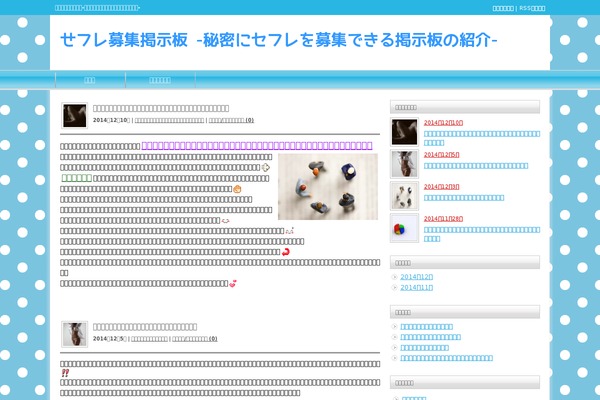Open the sidebar post title under 2014年11月28日

[482, 234]
